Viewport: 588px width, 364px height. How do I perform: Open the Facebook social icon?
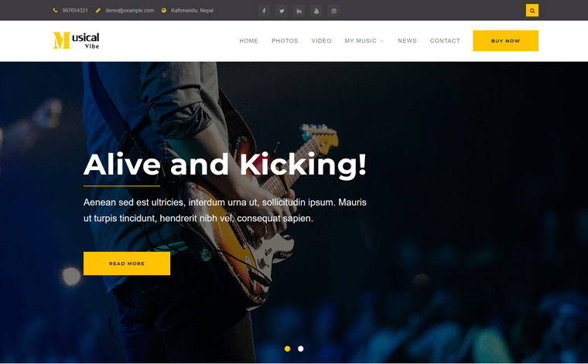(x=264, y=11)
